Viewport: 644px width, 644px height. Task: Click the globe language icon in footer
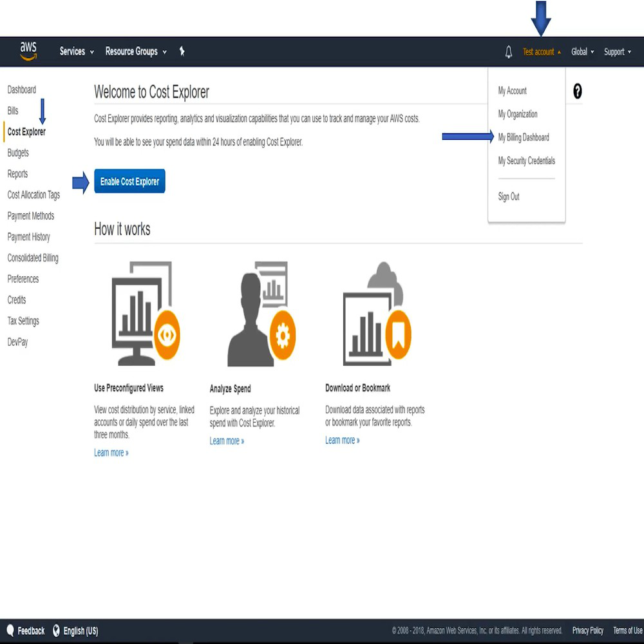click(x=56, y=630)
